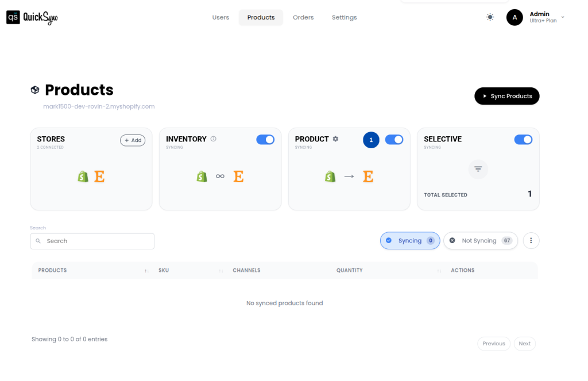Open the three-dot options menu near Not Syncing
This screenshot has width=588, height=381.
point(531,240)
